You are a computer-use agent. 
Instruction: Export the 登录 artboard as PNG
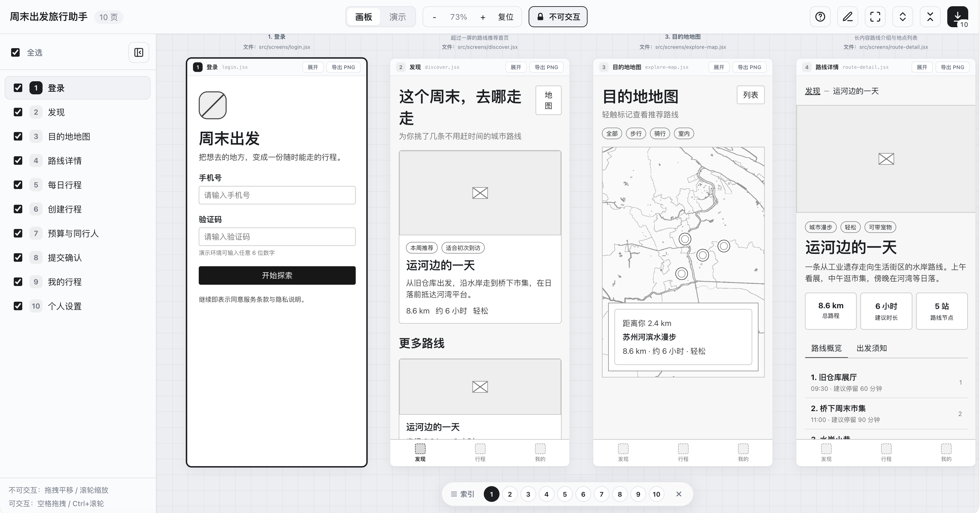coord(343,67)
